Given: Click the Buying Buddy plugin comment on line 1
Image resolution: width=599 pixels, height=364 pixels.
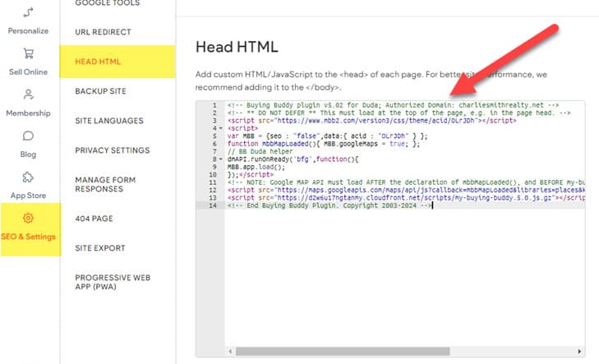Looking at the screenshot, I should pyautogui.click(x=393, y=105).
